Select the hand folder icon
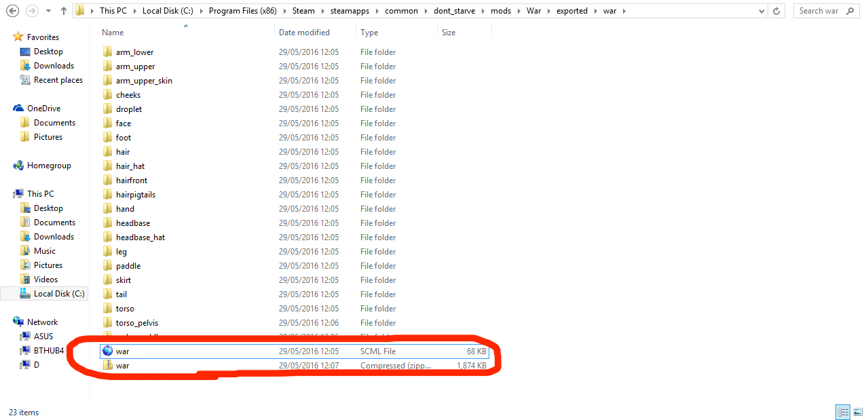868x420 pixels. pos(107,209)
